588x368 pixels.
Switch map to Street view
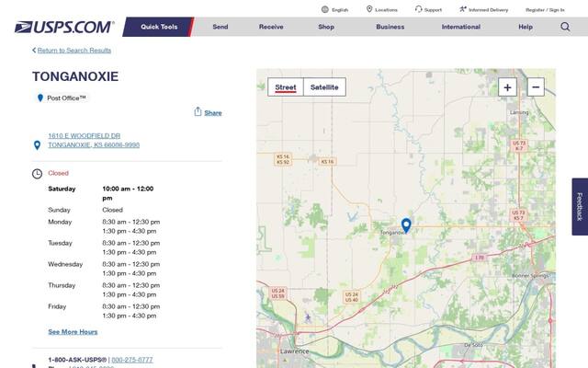(286, 87)
